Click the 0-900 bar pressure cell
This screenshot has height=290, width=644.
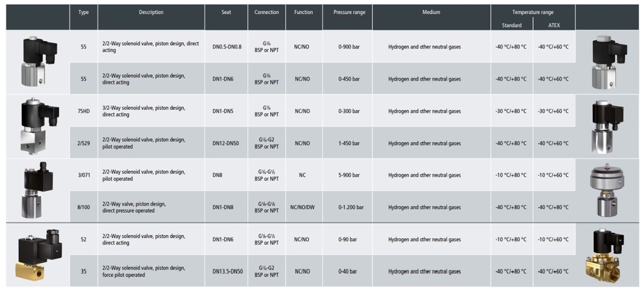pyautogui.click(x=349, y=47)
